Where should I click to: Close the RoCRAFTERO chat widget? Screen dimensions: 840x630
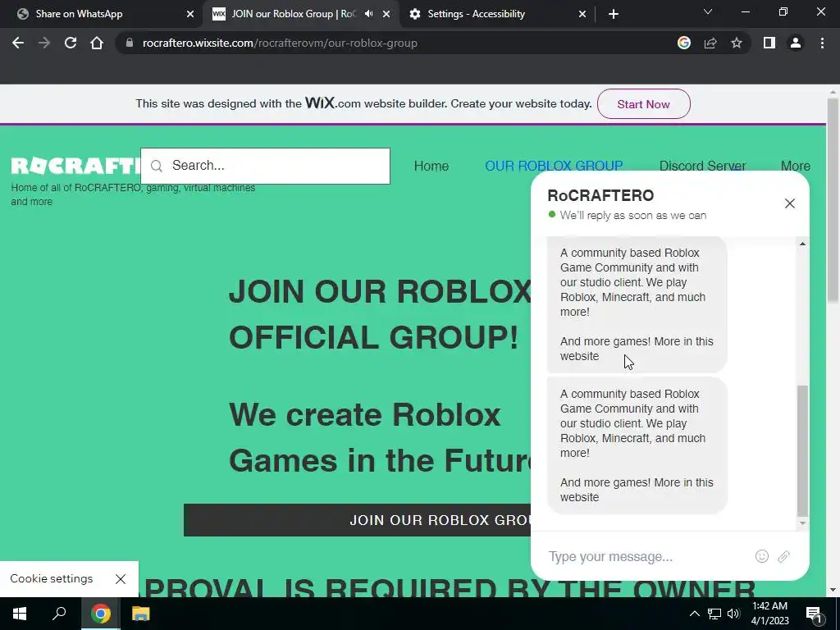click(790, 203)
